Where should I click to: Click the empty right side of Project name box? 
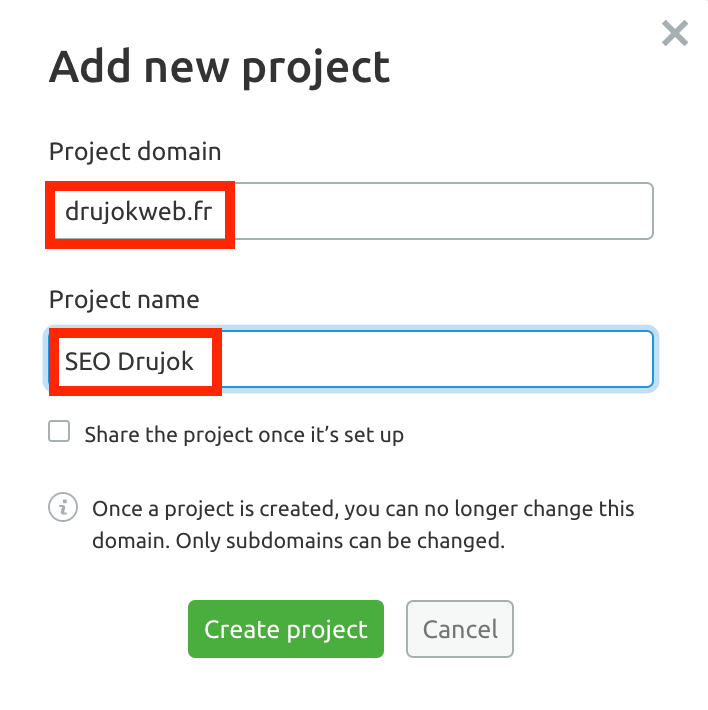pos(437,359)
